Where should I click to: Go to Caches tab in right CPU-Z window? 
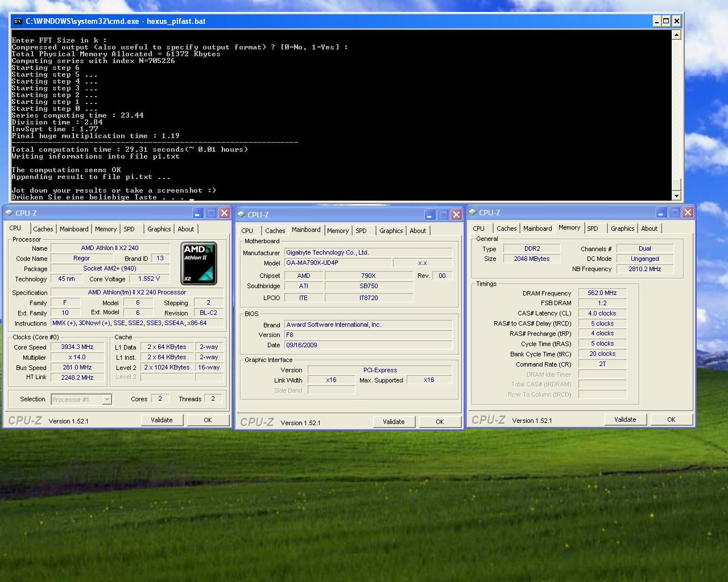point(507,228)
